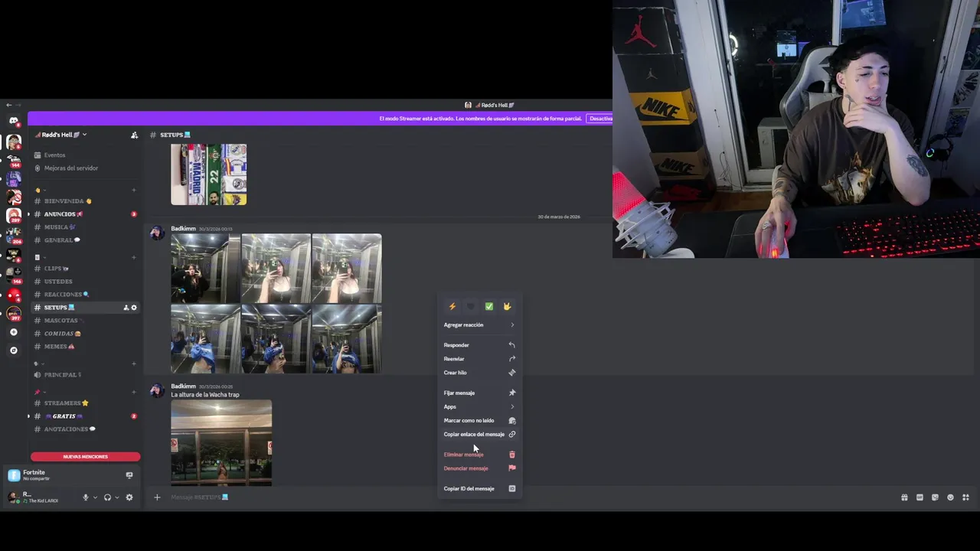Join the PRINCIPAL voice channel
The width and height of the screenshot is (980, 551).
85,375
